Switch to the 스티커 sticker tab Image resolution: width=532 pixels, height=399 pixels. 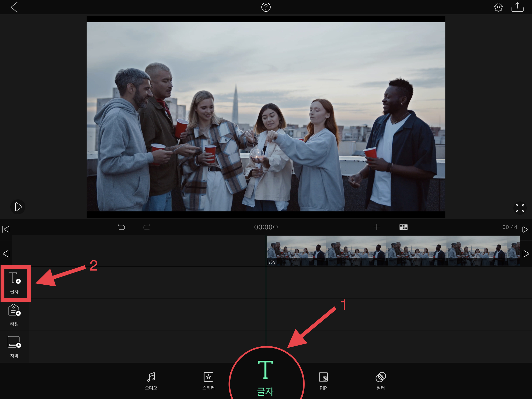[208, 381]
